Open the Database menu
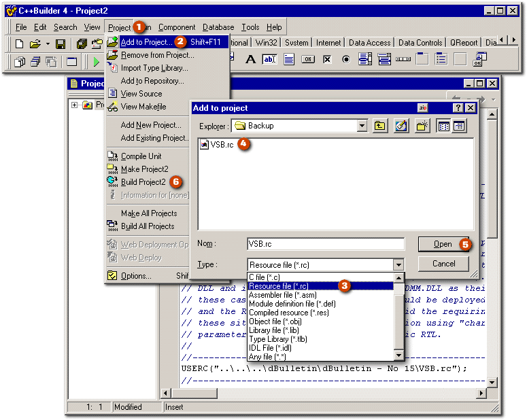527x420 pixels. 218,27
